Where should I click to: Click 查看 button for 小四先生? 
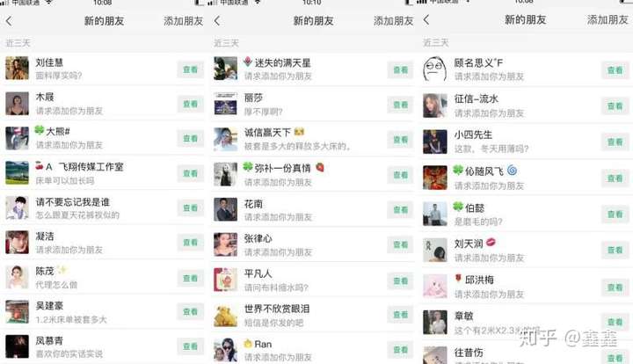tap(615, 142)
